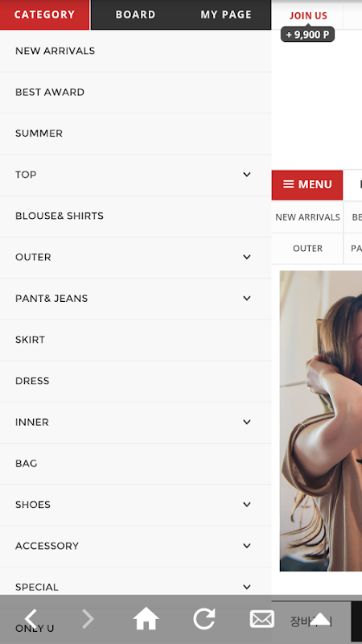The height and width of the screenshot is (644, 362).
Task: Go to home via the house icon
Action: [x=146, y=618]
